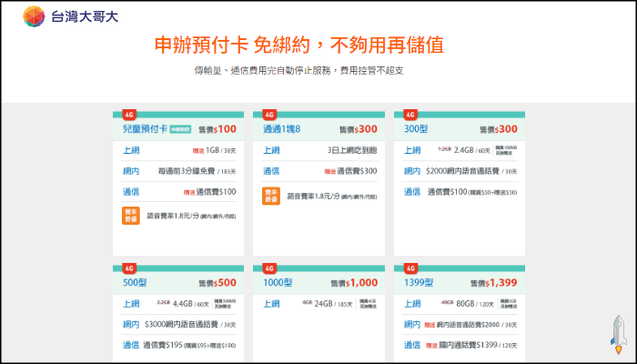Click 24GB / 185天 in 1000型 card

pos(334,304)
